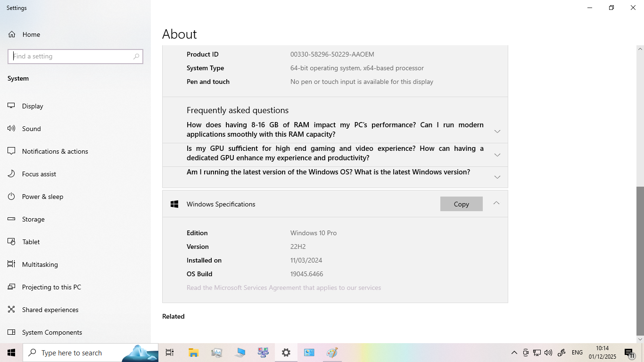Expand the GPU gaming FAQ chevron

[x=497, y=155]
